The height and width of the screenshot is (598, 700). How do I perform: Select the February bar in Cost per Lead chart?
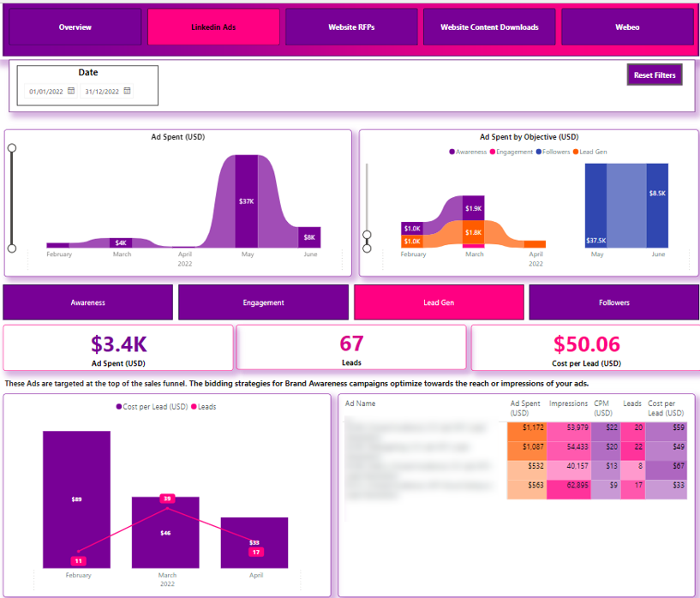tap(77, 499)
